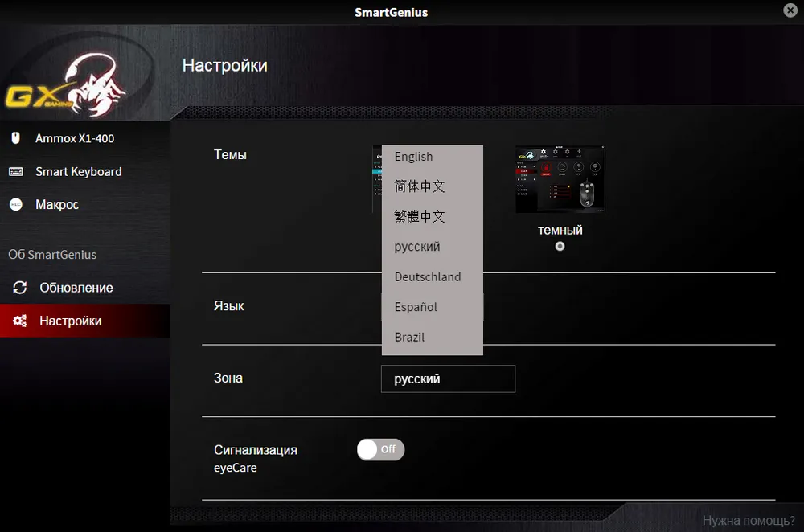
Task: Click the Обновление refresh icon
Action: click(x=19, y=288)
